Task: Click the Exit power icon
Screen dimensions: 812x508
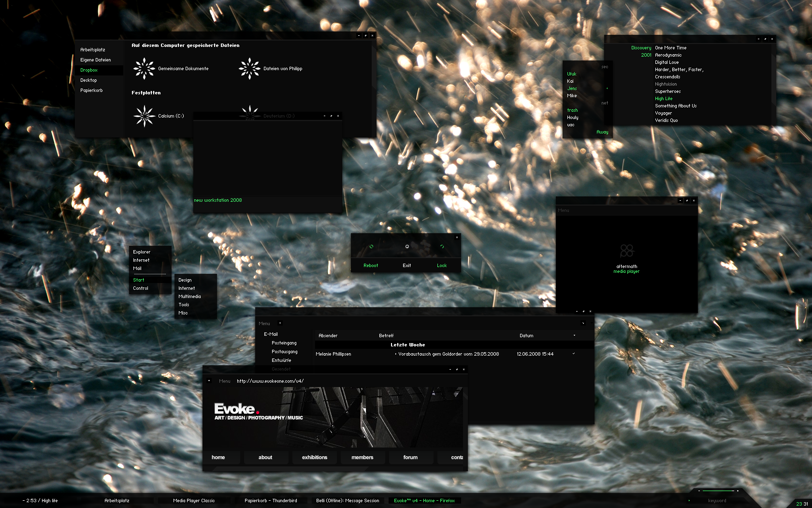Action: click(x=407, y=247)
